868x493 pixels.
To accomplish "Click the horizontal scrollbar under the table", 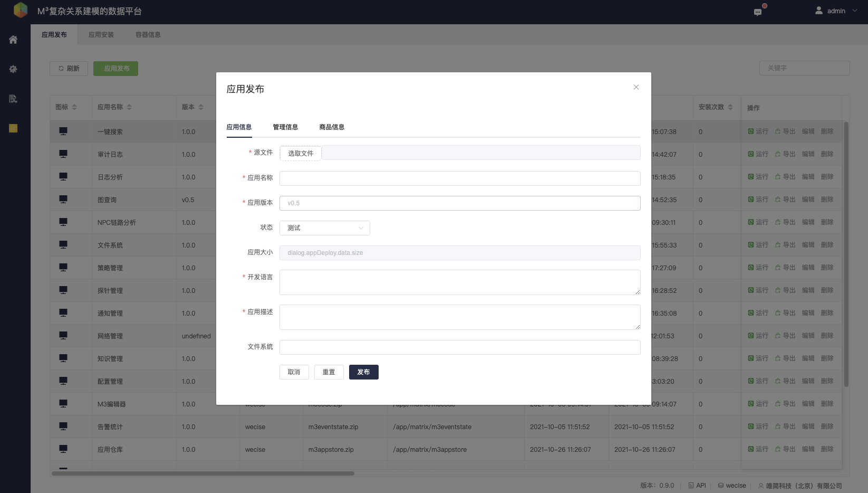I will tap(203, 473).
